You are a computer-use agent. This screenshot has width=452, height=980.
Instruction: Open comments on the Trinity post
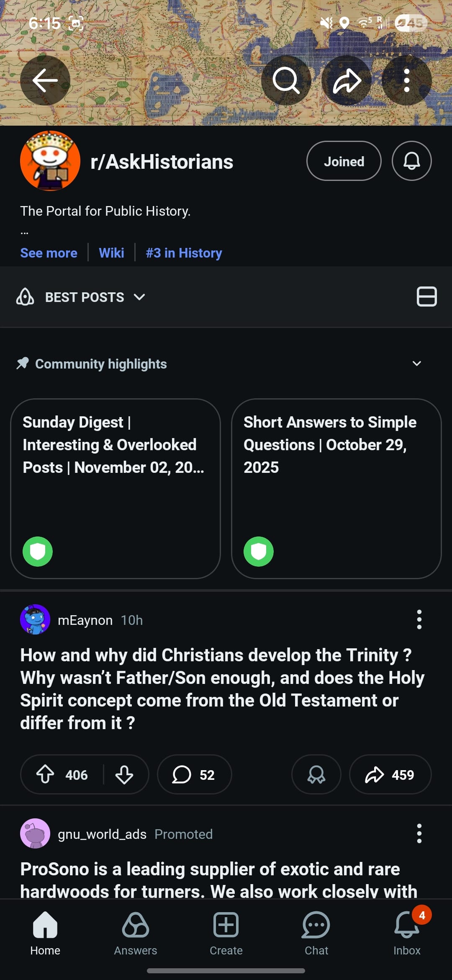click(x=194, y=774)
